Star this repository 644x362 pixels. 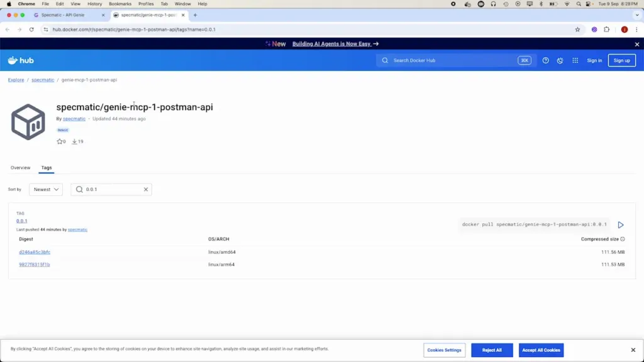(60, 141)
